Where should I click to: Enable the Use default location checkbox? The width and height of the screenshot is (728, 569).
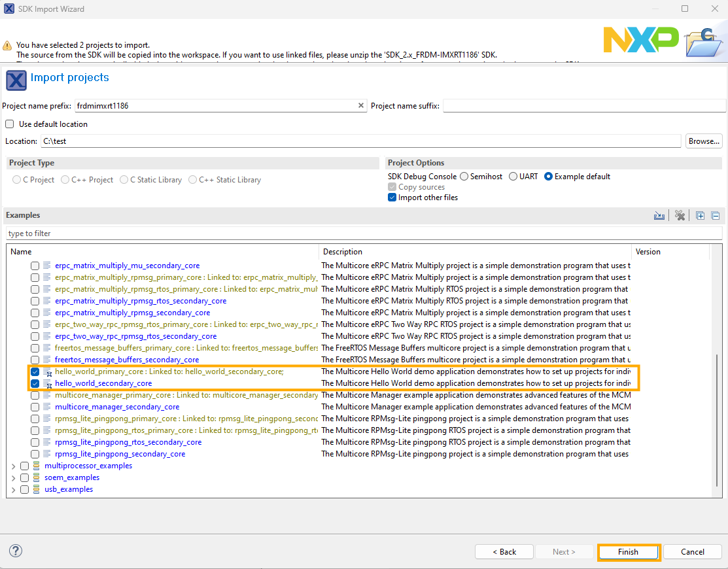coord(10,124)
